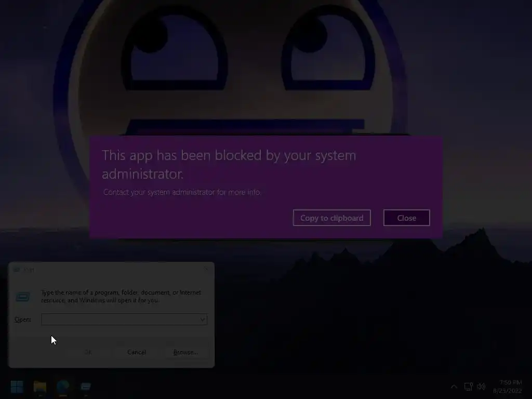Click the Run app icon on taskbar
This screenshot has width=532, height=399.
[86, 387]
